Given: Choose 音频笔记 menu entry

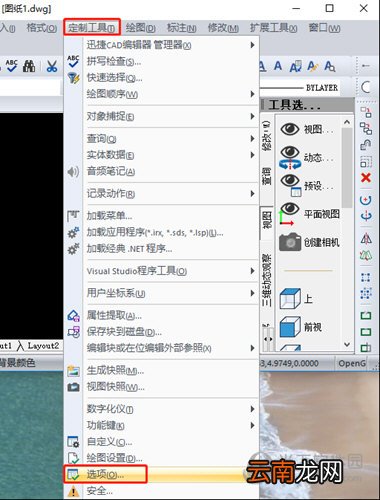Looking at the screenshot, I should [162, 171].
